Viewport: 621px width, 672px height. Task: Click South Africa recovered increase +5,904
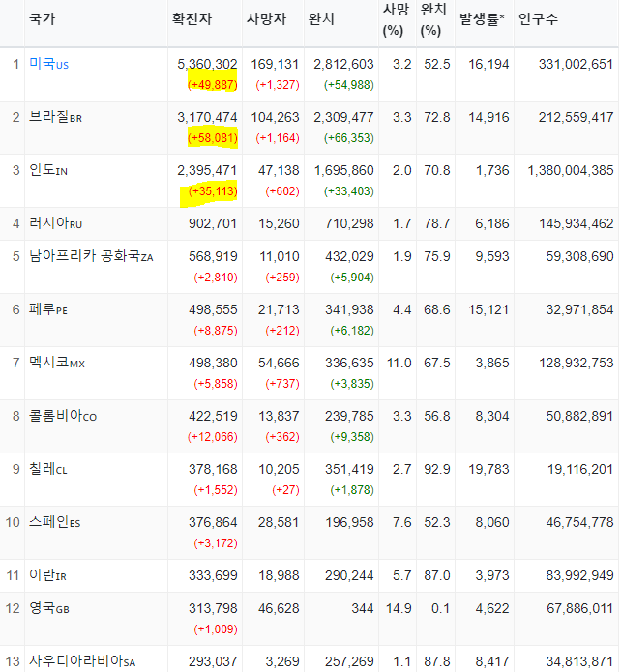[352, 278]
